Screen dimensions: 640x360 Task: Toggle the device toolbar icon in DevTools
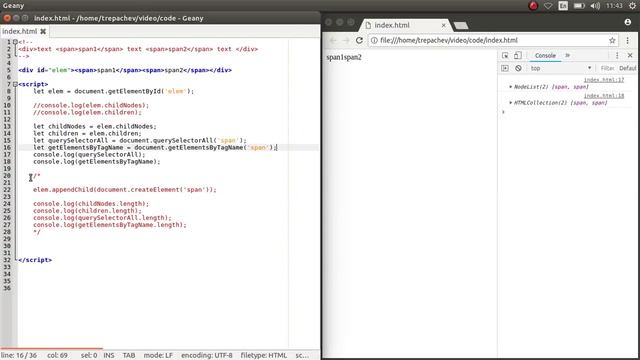tap(517, 56)
